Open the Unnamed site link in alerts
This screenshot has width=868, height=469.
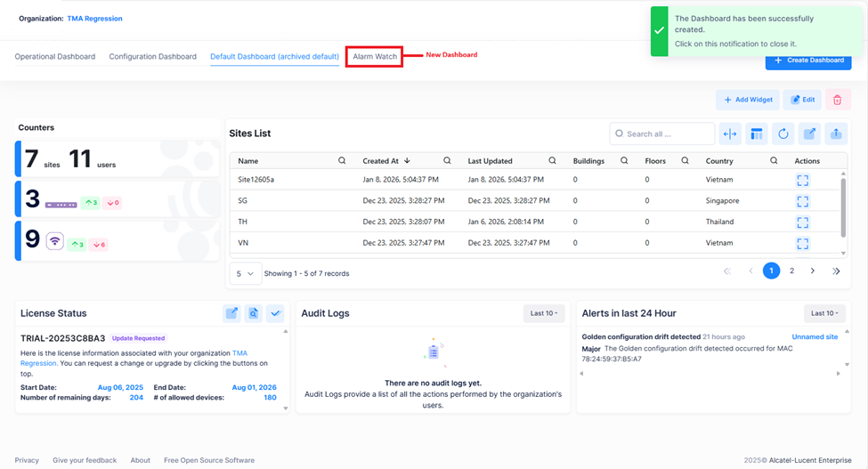[816, 337]
